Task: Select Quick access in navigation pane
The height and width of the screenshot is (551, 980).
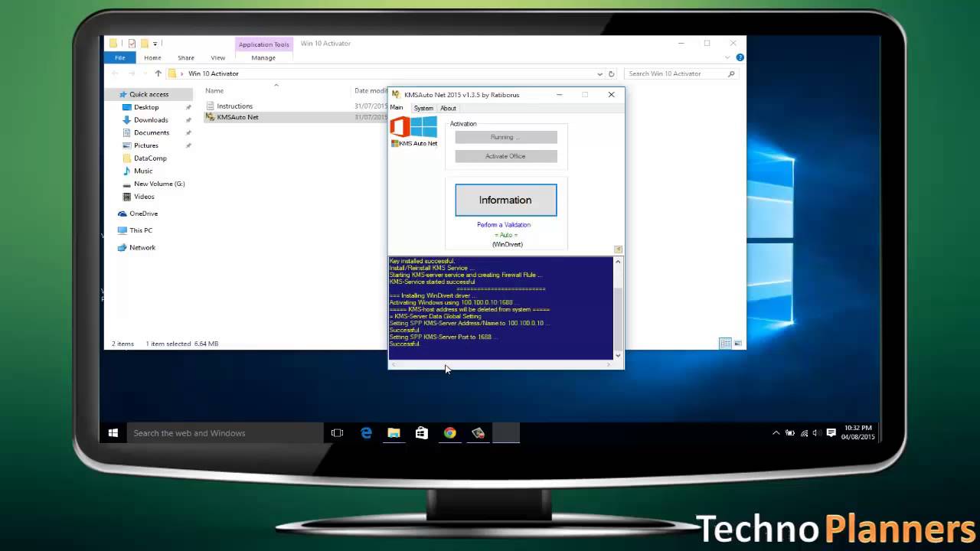Action: (149, 94)
